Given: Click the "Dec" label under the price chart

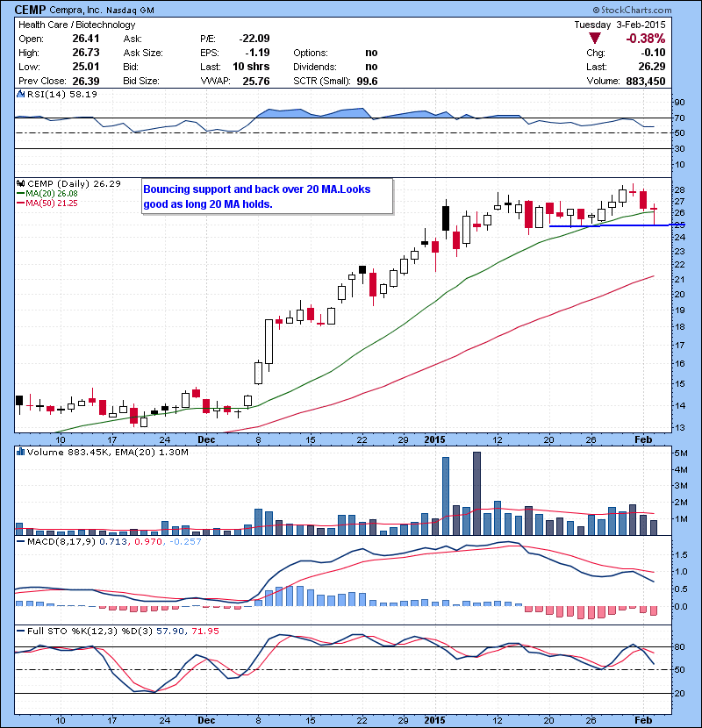Looking at the screenshot, I should coord(206,439).
